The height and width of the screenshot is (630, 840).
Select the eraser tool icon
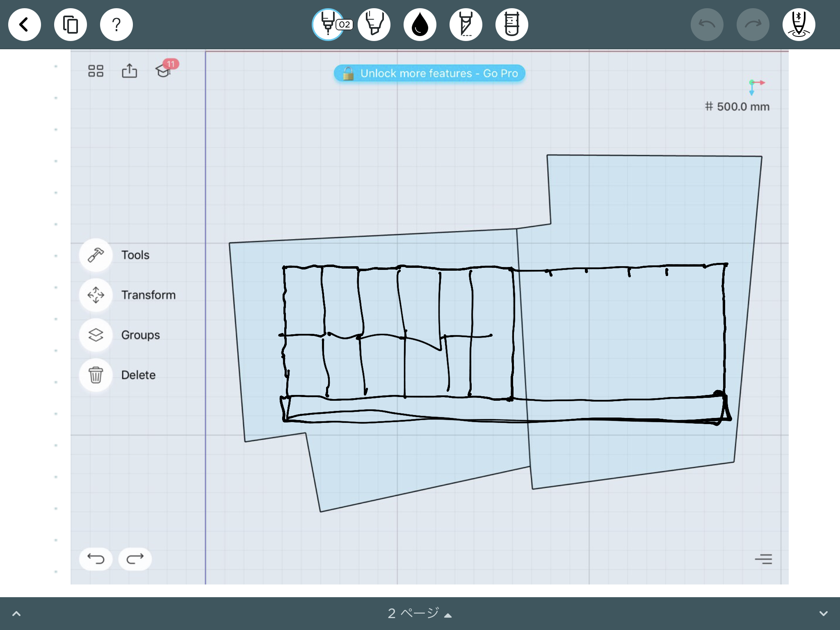(511, 25)
